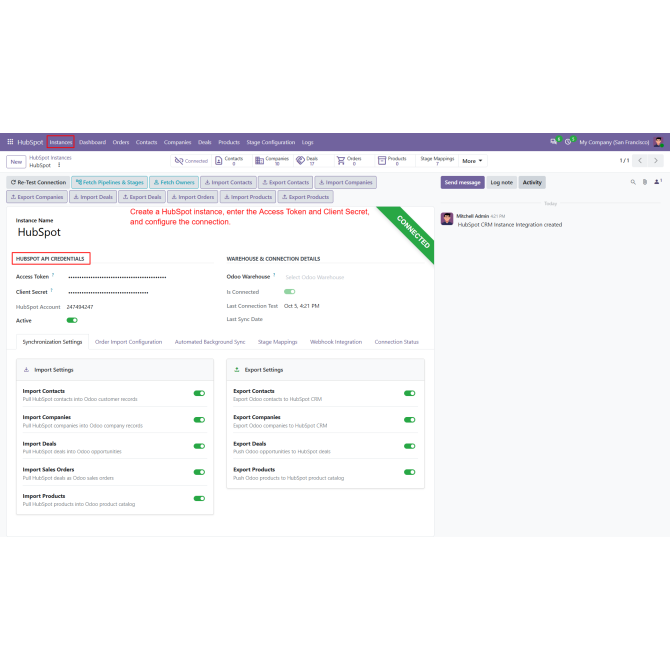Viewport: 670px width, 670px height.
Task: Toggle the Is Connected switch
Action: [x=289, y=292]
